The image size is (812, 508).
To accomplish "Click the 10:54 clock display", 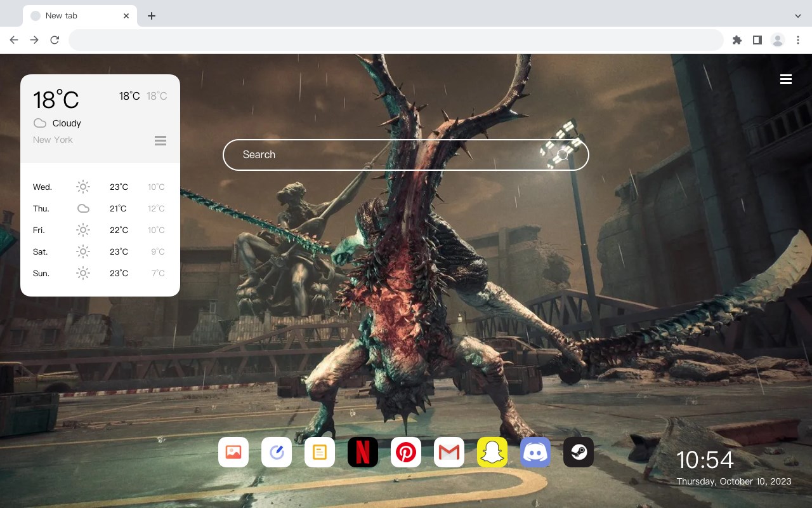I will pos(705,460).
